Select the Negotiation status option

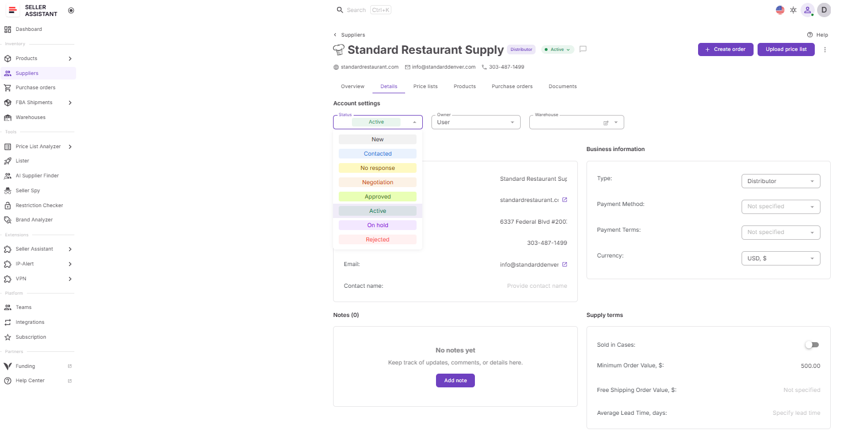tap(378, 182)
